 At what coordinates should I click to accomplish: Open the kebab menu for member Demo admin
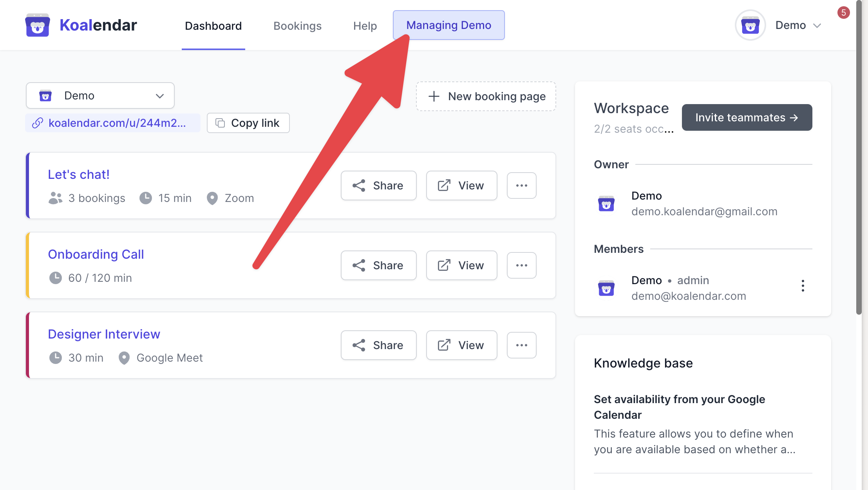803,286
